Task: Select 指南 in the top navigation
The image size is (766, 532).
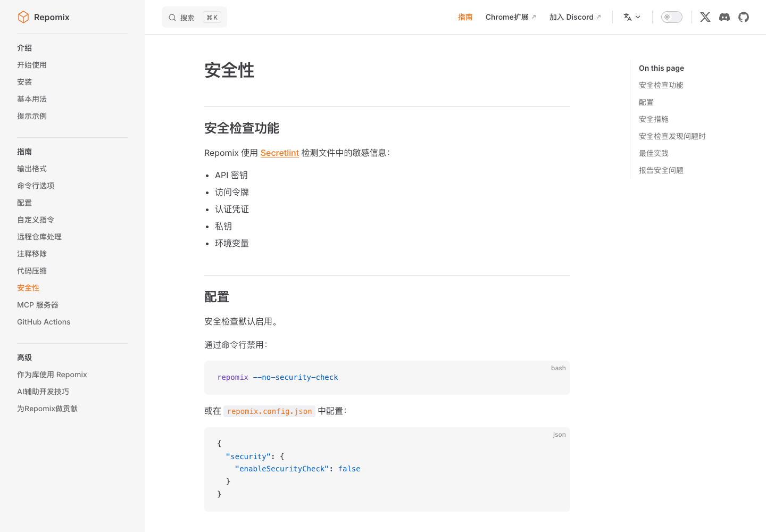Action: tap(465, 17)
